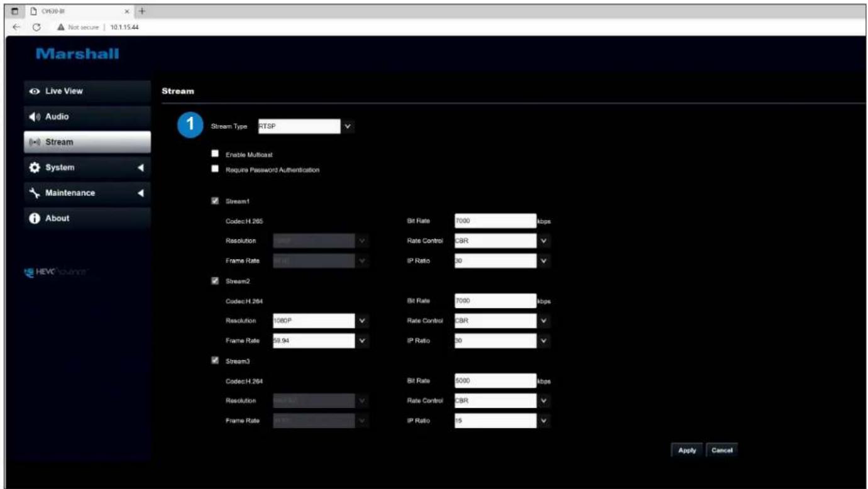Screen dimensions: 868x489
Task: Uncheck the Stream2 checkbox
Action: pos(215,281)
